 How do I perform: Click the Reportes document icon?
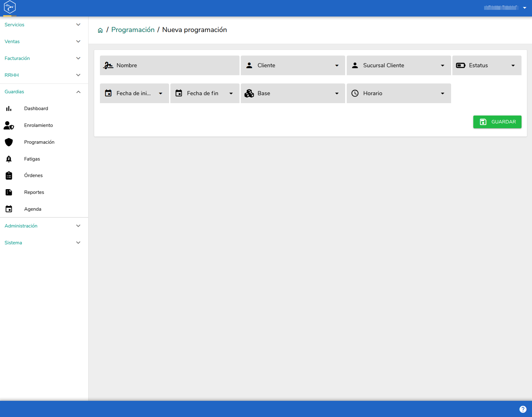(9, 192)
